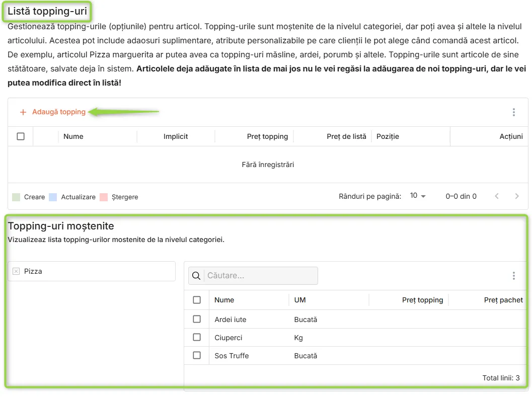Click the Fără înregistrări empty message
532x397 pixels.
point(268,165)
